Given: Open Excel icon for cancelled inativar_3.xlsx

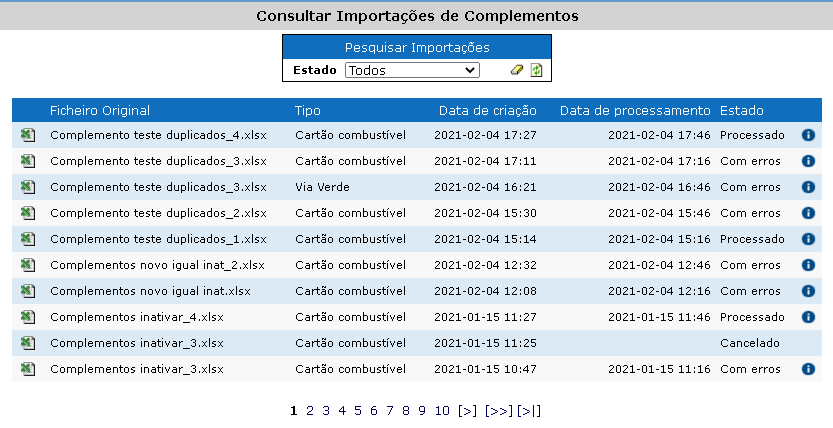Looking at the screenshot, I should pos(28,344).
